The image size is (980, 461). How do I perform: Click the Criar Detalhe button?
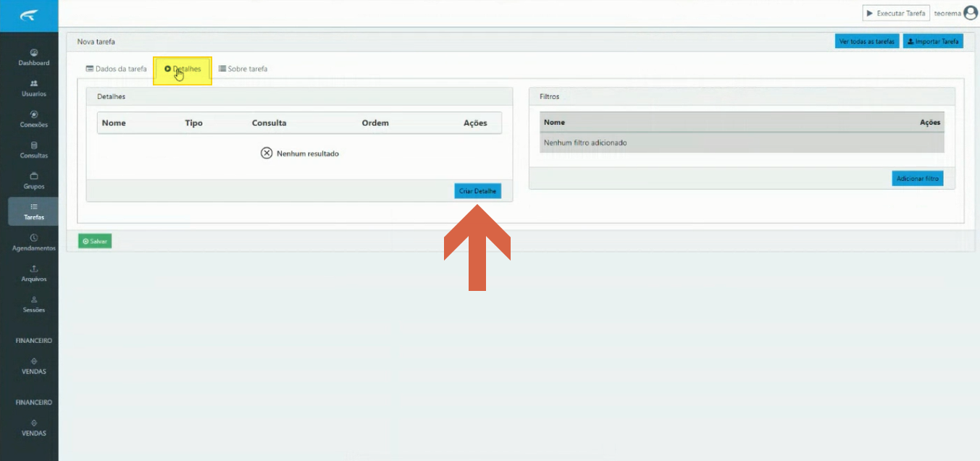(x=478, y=191)
